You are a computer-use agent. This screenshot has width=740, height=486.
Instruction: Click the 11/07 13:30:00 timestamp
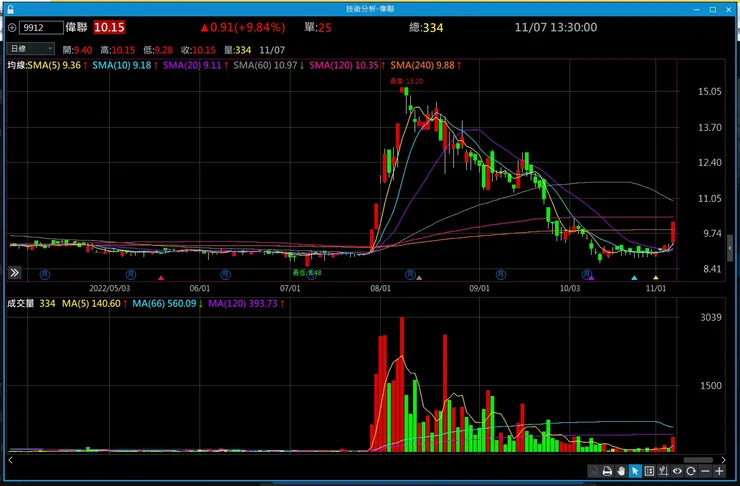pyautogui.click(x=556, y=27)
